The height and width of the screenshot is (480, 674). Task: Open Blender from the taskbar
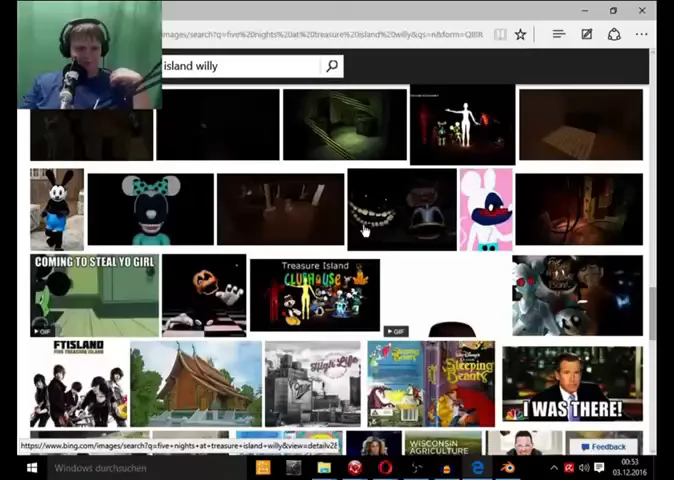click(x=508, y=468)
